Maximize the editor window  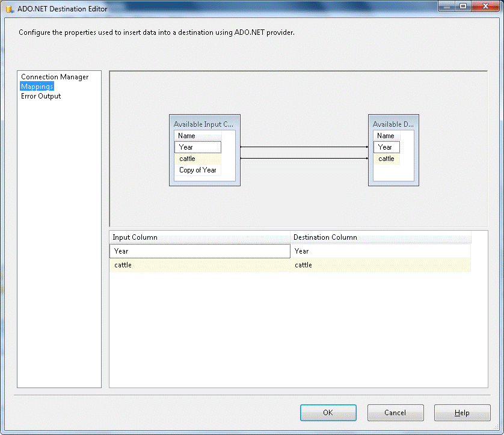click(463, 6)
